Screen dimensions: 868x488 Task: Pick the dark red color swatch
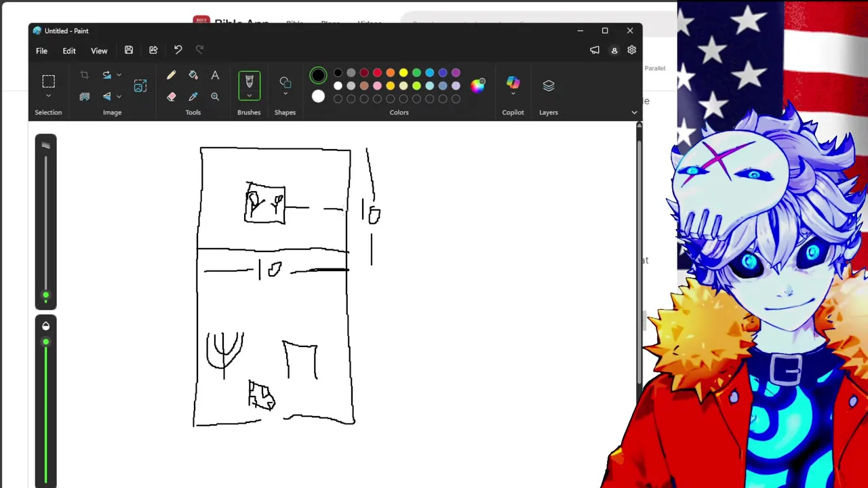pyautogui.click(x=364, y=73)
